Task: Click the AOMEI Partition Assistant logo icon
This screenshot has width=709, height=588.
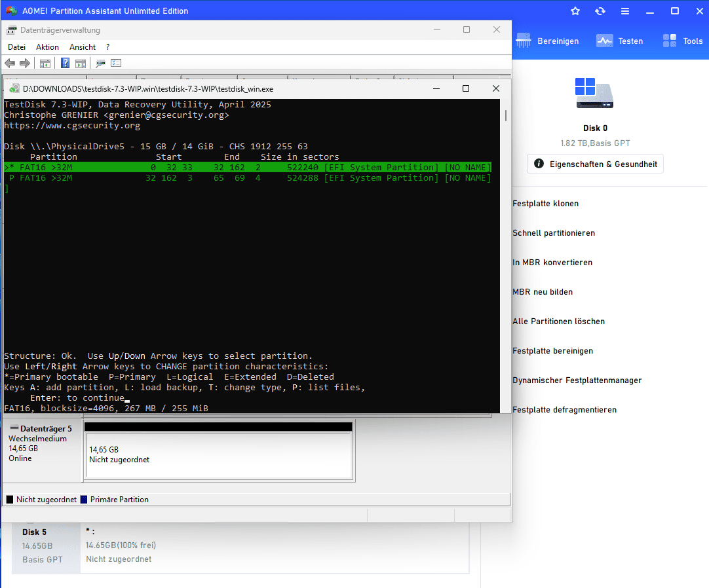Action: click(11, 11)
